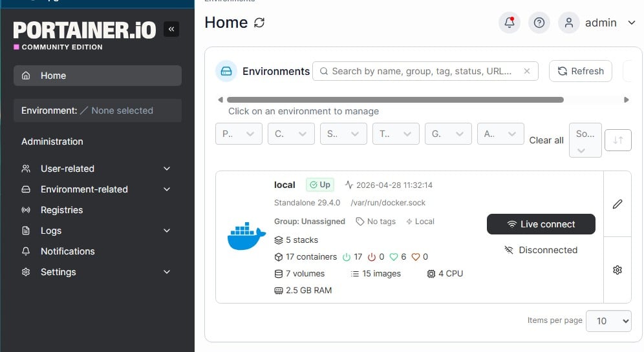Screen dimensions: 644x352
Task: Click the Up status badge
Action: (320, 185)
